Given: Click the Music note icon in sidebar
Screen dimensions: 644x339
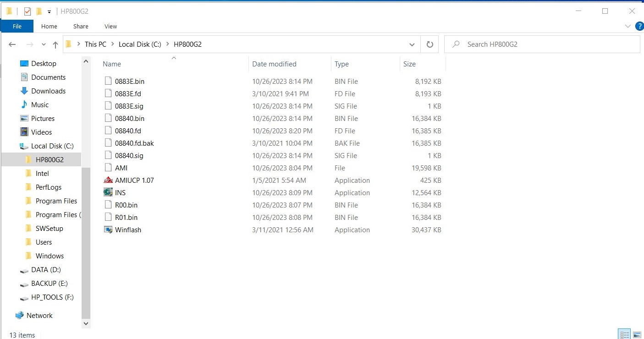Looking at the screenshot, I should [x=24, y=104].
